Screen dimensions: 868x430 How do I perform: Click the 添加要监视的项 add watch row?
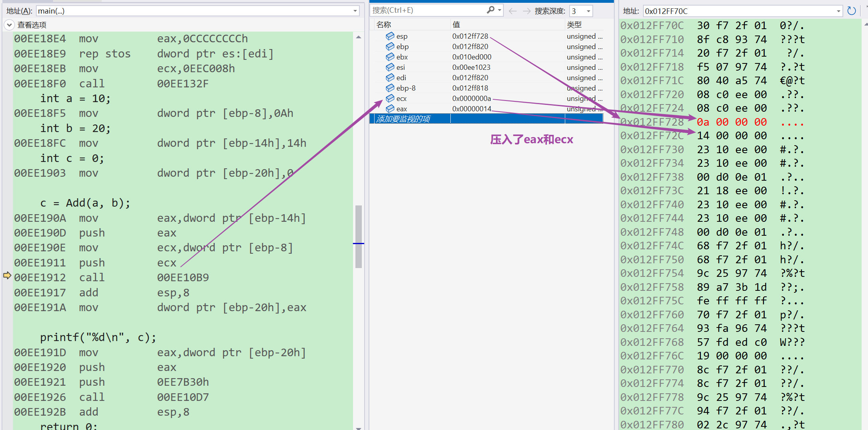pyautogui.click(x=486, y=119)
